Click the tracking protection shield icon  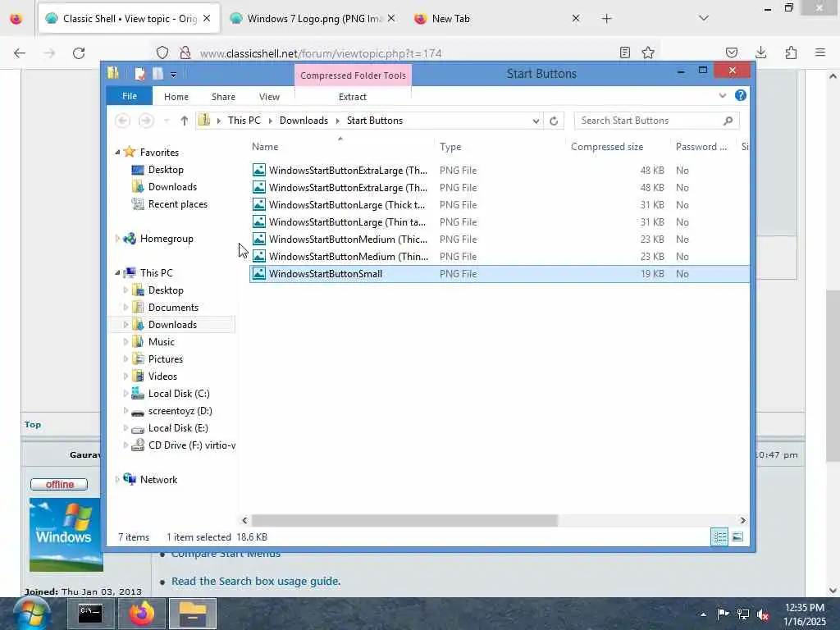[162, 52]
